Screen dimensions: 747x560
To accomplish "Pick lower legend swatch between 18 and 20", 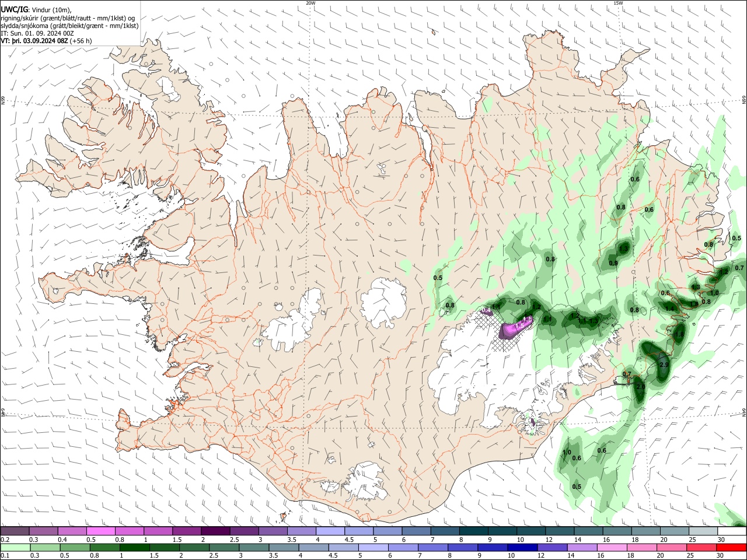I will [642, 547].
